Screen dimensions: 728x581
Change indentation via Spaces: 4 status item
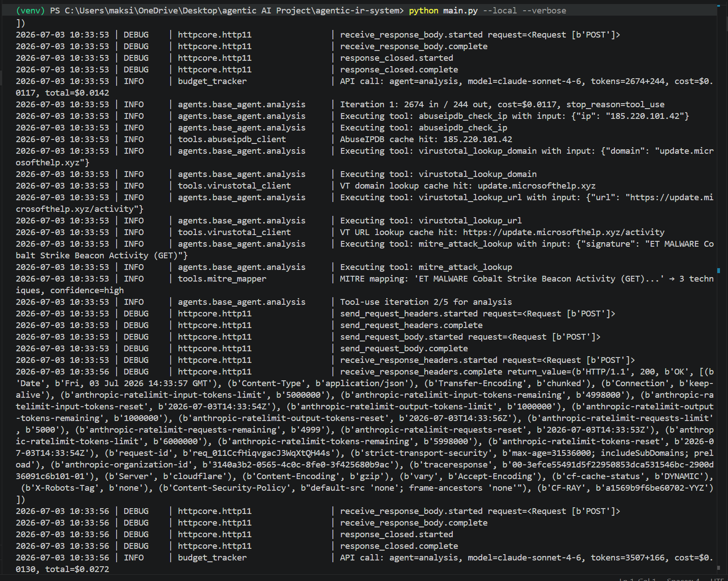click(683, 580)
